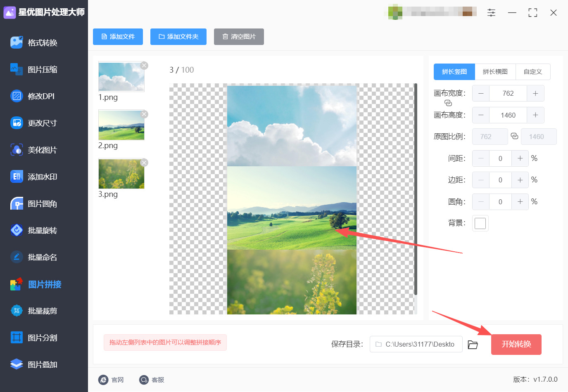568x392 pixels.
Task: Increase the 圆角 corner radius value
Action: click(520, 202)
